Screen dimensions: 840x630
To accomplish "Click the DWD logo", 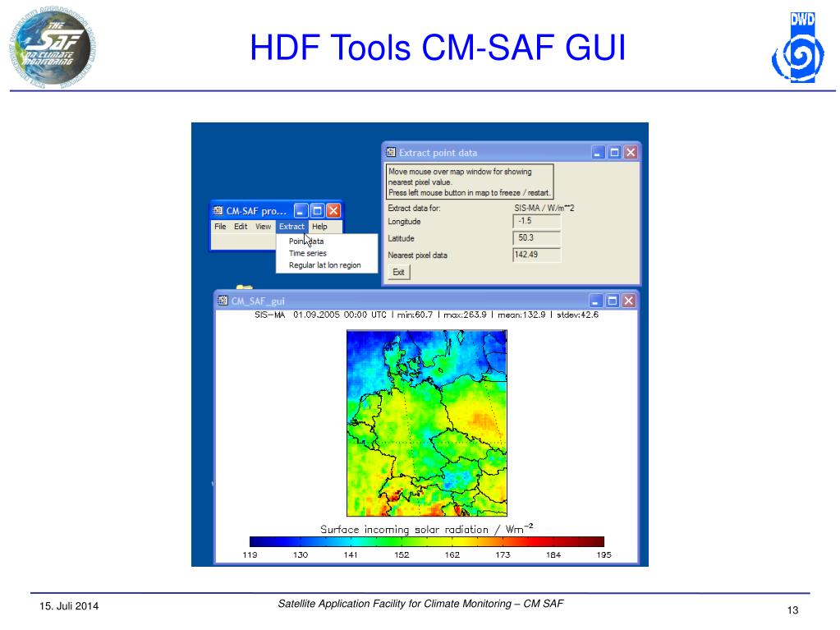I will (x=798, y=47).
